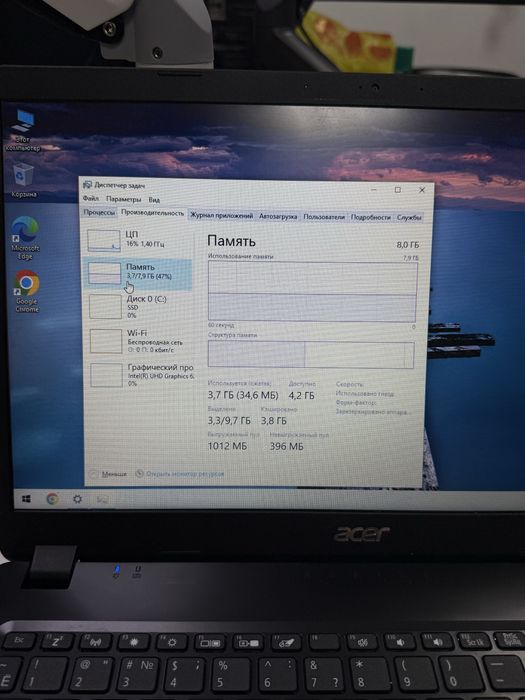
Task: Open the Windows Start menu
Action: pyautogui.click(x=26, y=499)
